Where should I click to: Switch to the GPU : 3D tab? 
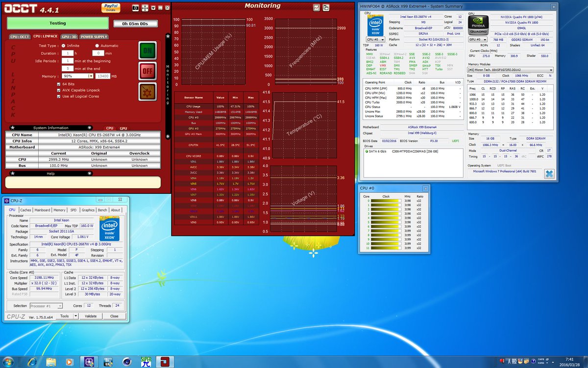(x=69, y=37)
